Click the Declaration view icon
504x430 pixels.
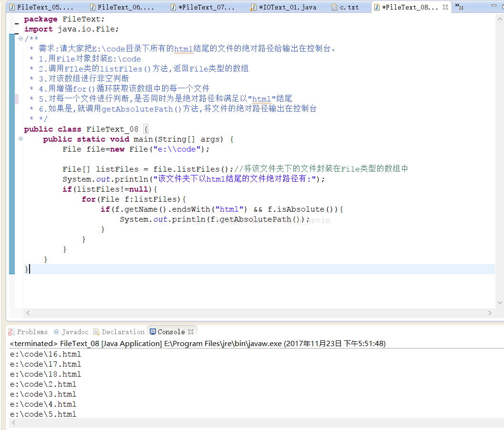(97, 332)
